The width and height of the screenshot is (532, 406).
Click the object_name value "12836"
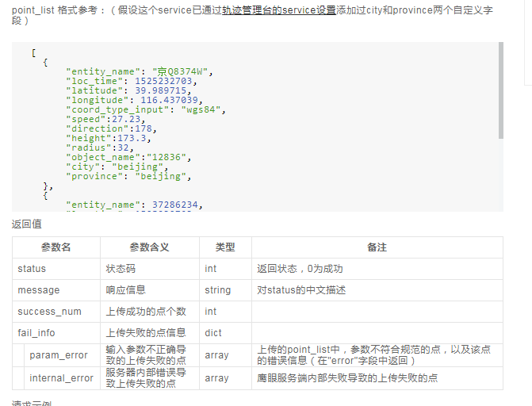(166, 157)
